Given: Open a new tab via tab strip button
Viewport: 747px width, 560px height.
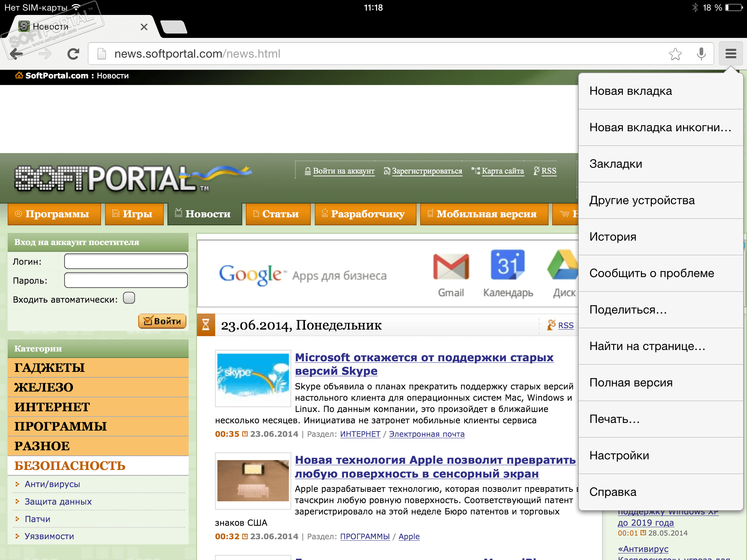Looking at the screenshot, I should tap(174, 27).
